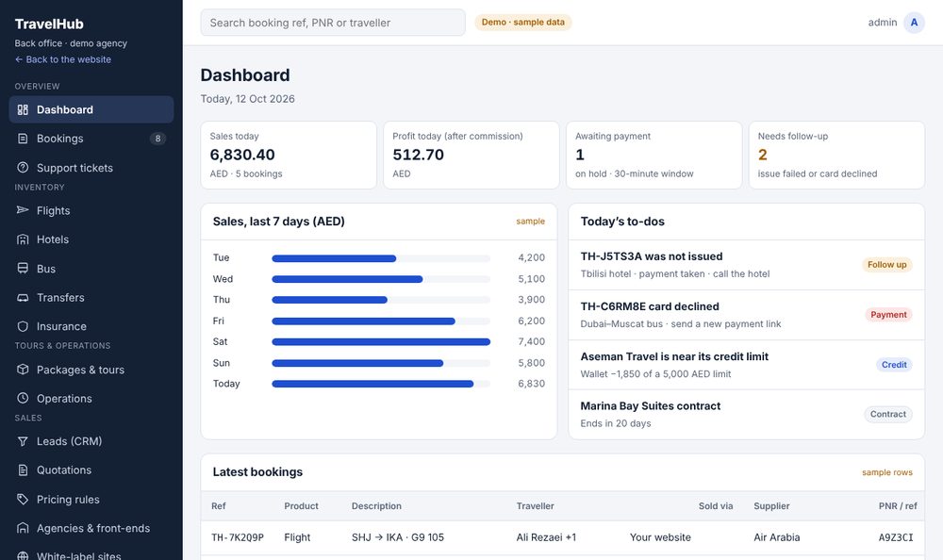This screenshot has height=560, width=943.
Task: Open the Pricing rules page
Action: click(91, 500)
